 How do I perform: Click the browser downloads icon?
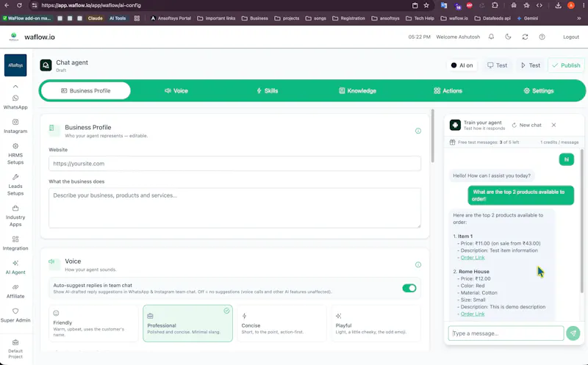pos(558,5)
